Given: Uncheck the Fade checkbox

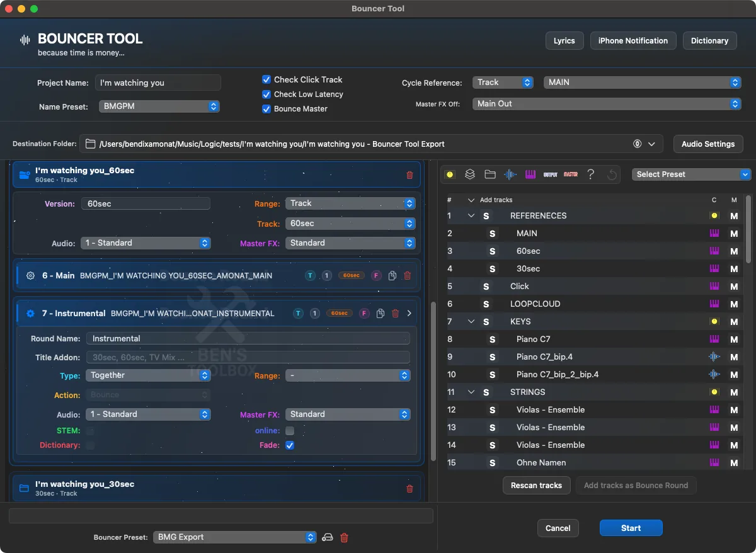Looking at the screenshot, I should point(290,445).
